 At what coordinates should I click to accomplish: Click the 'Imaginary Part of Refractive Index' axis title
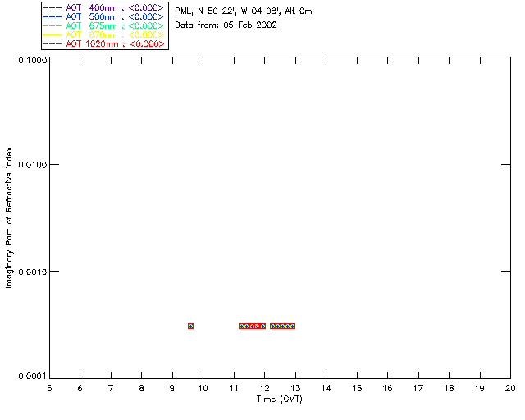click(9, 217)
